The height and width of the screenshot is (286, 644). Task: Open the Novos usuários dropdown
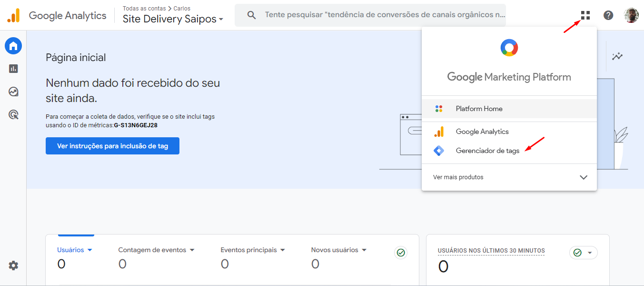339,250
